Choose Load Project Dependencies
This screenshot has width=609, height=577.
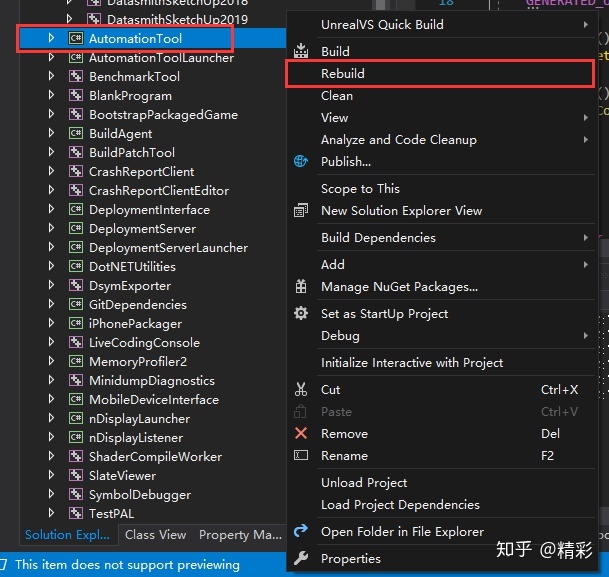(442, 504)
